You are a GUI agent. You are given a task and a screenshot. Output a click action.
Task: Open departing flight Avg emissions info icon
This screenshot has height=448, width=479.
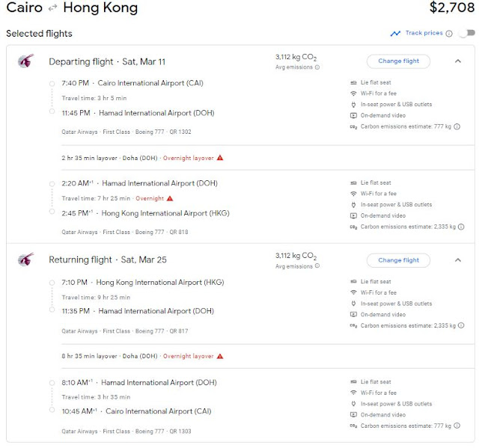tap(317, 67)
